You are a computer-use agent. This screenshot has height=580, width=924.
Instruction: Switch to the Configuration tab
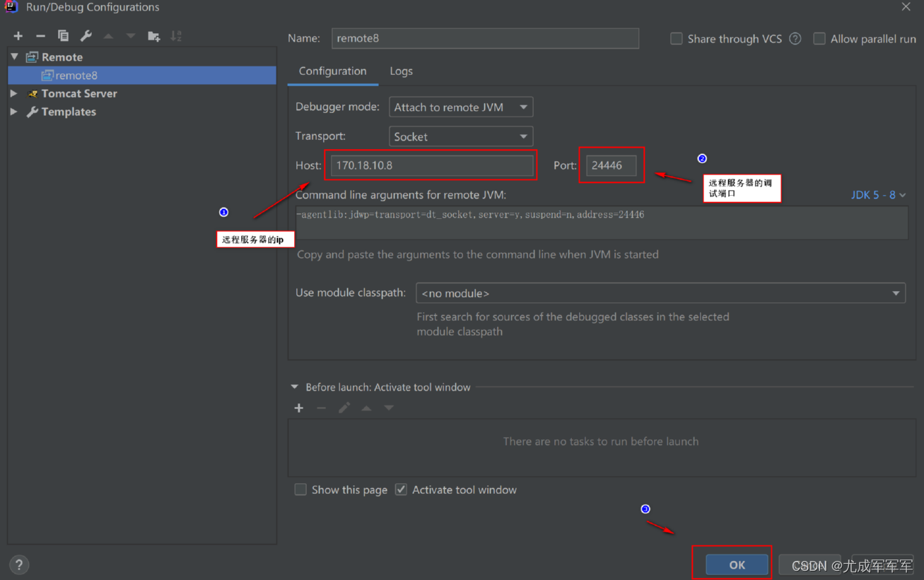[332, 71]
